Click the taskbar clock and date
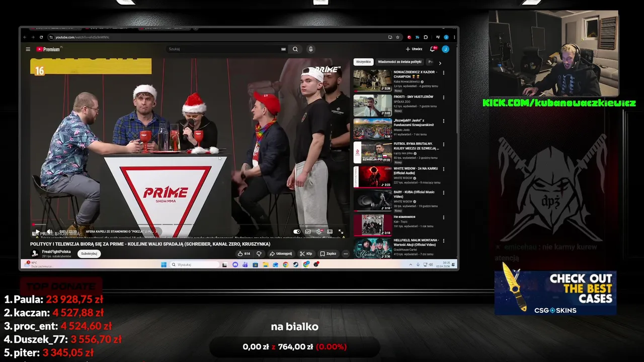 pos(444,265)
